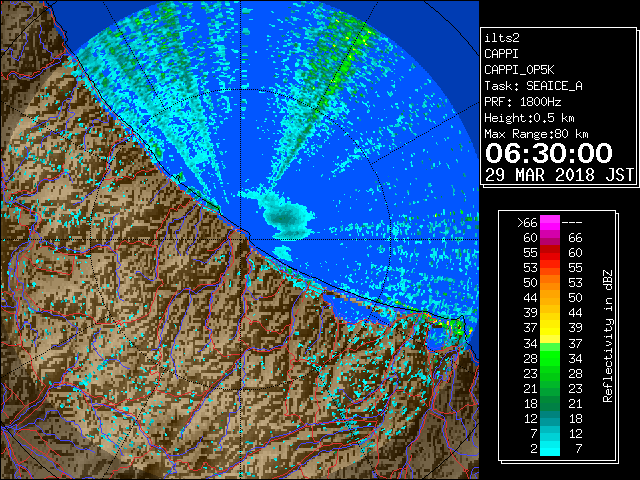Click the 'Task: SEAICE_A' line

tap(533, 86)
